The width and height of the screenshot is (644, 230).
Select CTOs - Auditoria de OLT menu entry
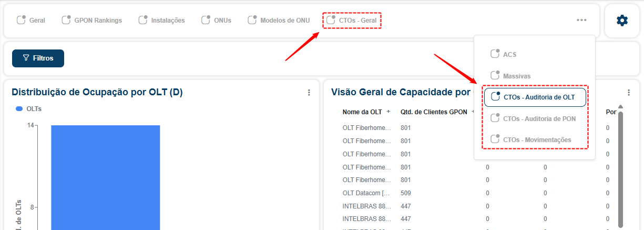pos(535,97)
